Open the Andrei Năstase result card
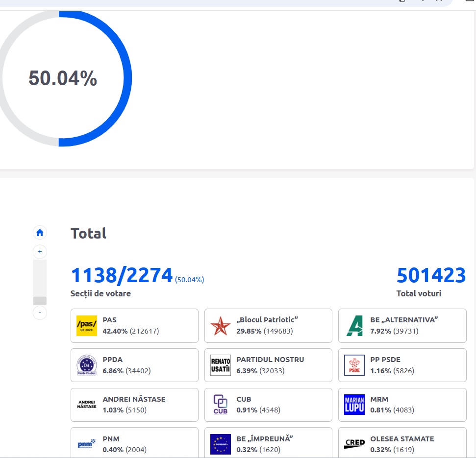The width and height of the screenshot is (476, 458). (x=134, y=405)
